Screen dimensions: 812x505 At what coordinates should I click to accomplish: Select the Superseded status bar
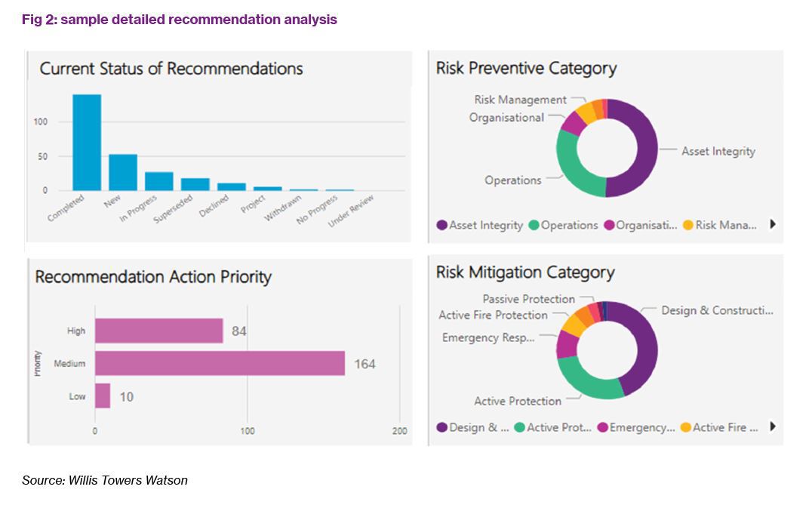[195, 184]
